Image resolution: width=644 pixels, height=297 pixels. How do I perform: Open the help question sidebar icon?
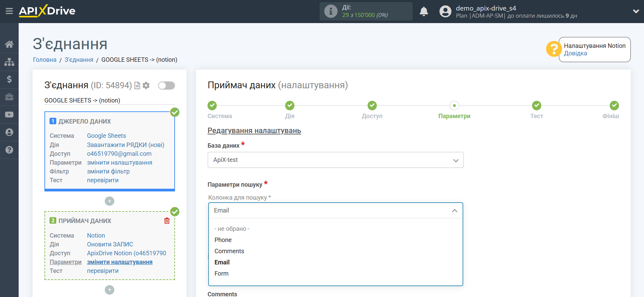pyautogui.click(x=9, y=150)
